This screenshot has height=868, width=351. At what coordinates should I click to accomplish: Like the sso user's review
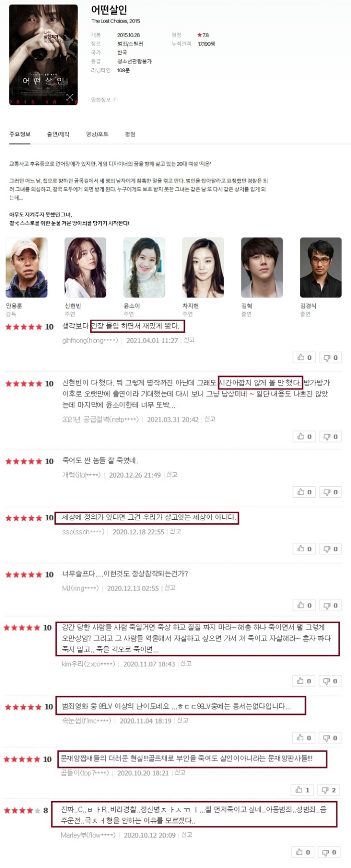click(304, 549)
